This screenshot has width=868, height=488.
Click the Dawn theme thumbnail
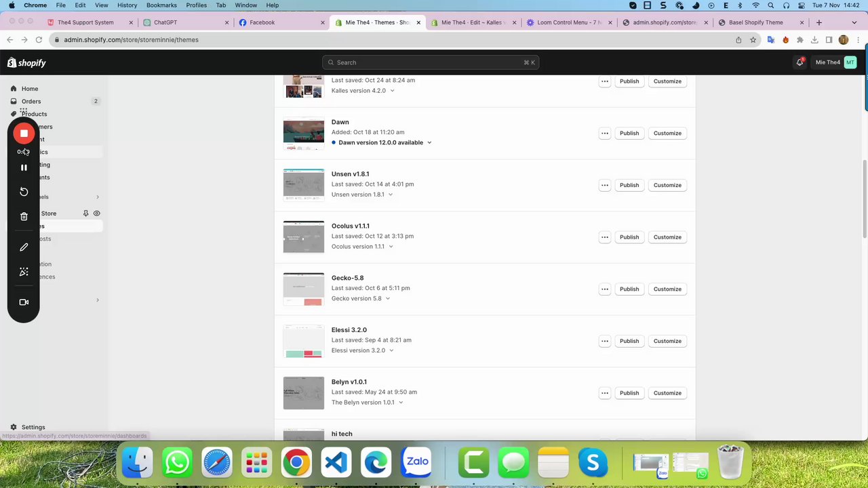pos(304,134)
